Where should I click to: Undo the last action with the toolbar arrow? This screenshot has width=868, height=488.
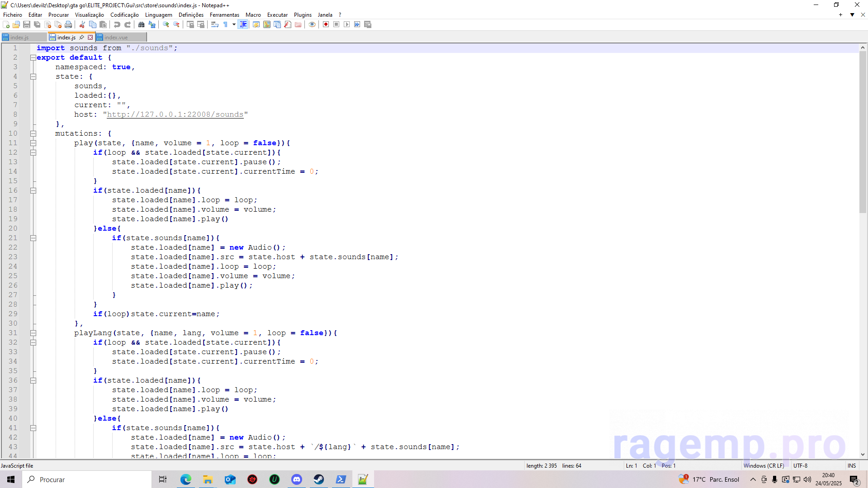[x=117, y=24]
